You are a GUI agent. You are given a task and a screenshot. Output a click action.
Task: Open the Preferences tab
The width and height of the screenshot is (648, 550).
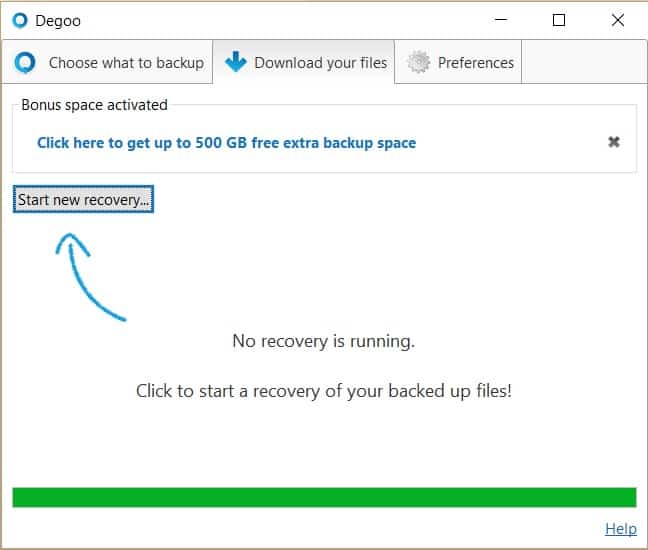(x=458, y=62)
